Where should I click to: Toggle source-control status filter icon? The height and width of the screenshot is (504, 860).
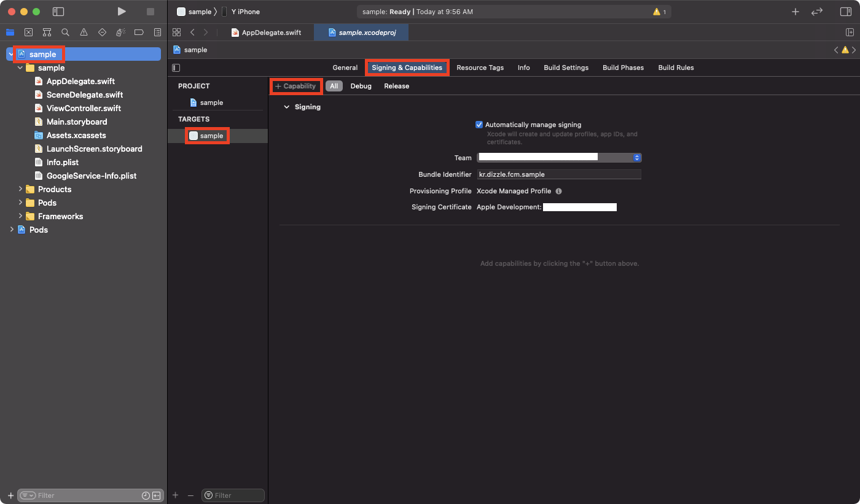[156, 495]
